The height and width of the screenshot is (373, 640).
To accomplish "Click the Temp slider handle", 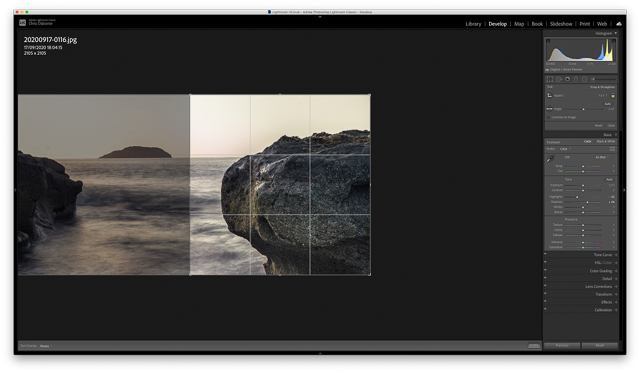I will coord(583,166).
